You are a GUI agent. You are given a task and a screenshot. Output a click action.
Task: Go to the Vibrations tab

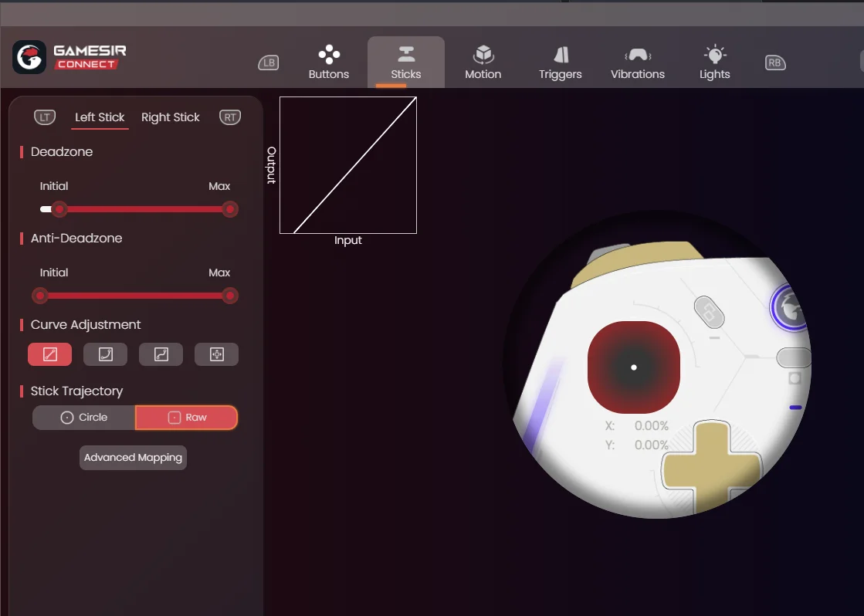[x=638, y=63]
